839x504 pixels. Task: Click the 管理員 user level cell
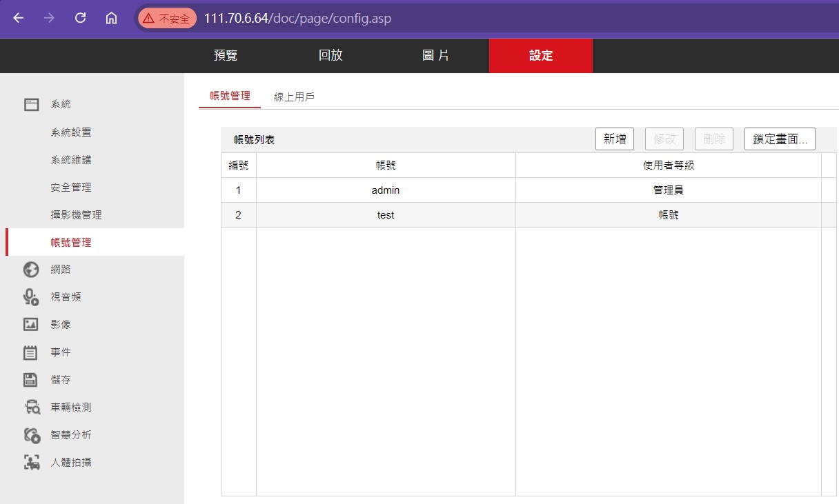(669, 190)
